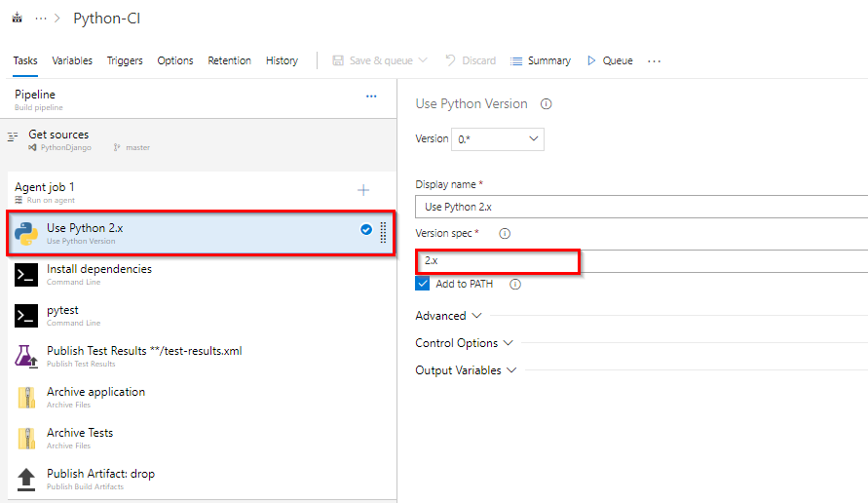Click the Queue play icon

click(591, 60)
